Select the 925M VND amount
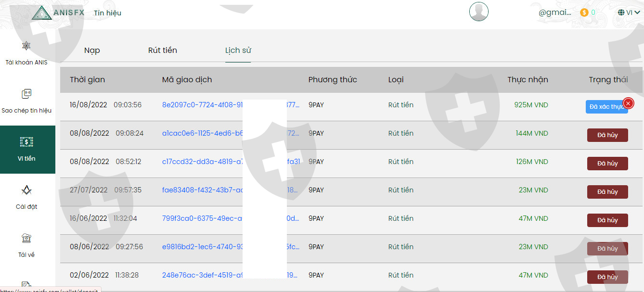The image size is (644, 292). (531, 105)
